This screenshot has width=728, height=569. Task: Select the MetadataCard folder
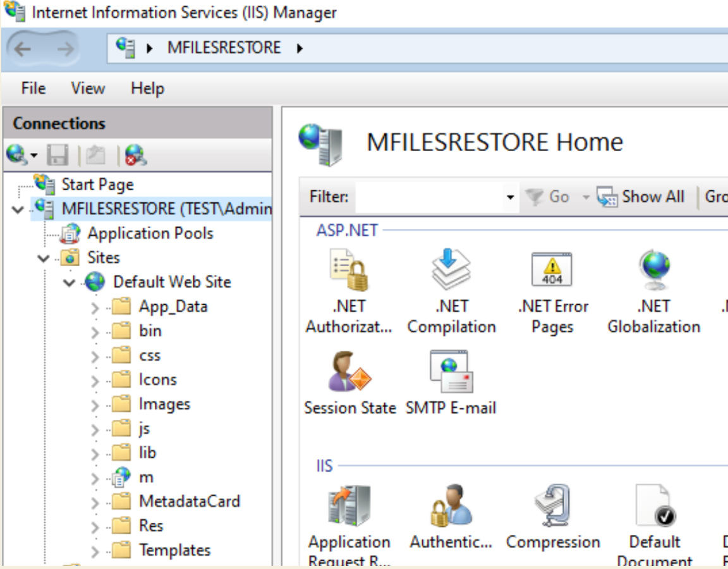tap(190, 501)
